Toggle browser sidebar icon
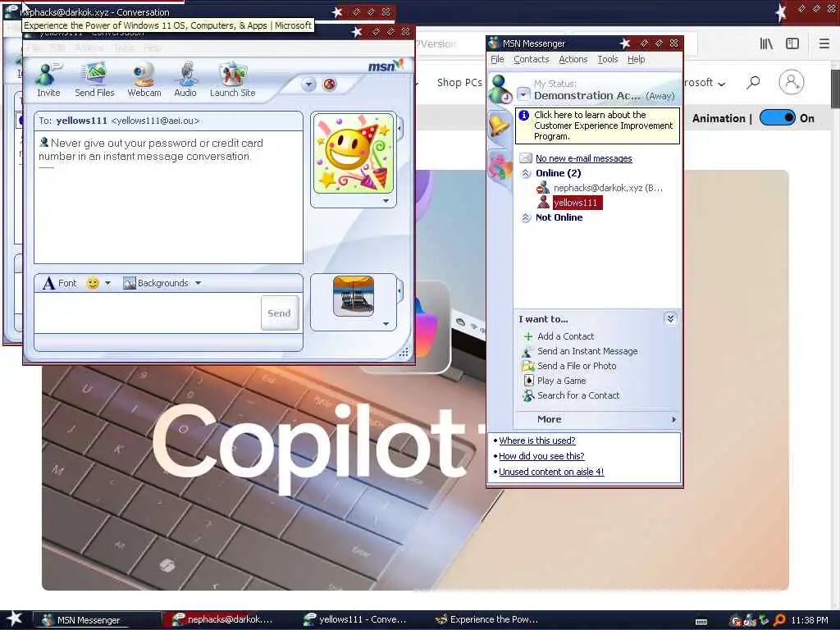Viewport: 840px width, 630px height. tap(792, 43)
